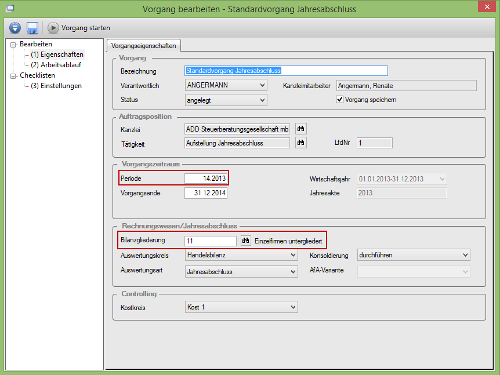Toggle Vorgang speichern checkbox

point(339,99)
